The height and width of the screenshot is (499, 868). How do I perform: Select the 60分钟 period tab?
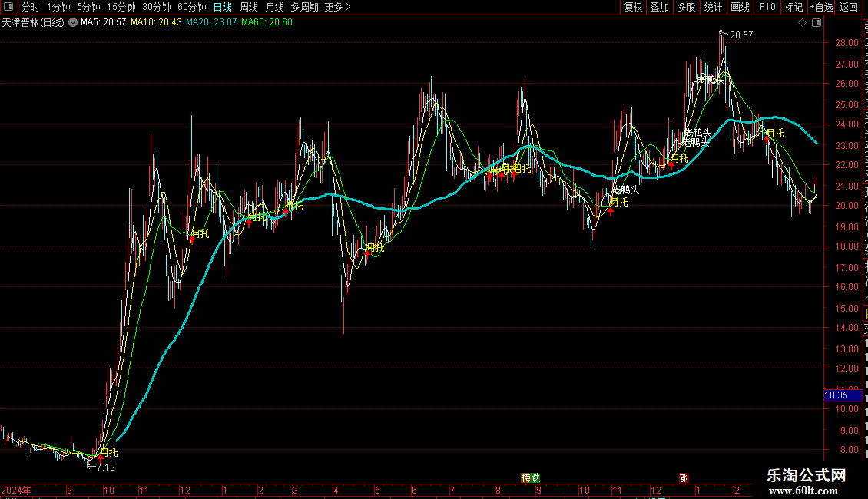(x=192, y=7)
